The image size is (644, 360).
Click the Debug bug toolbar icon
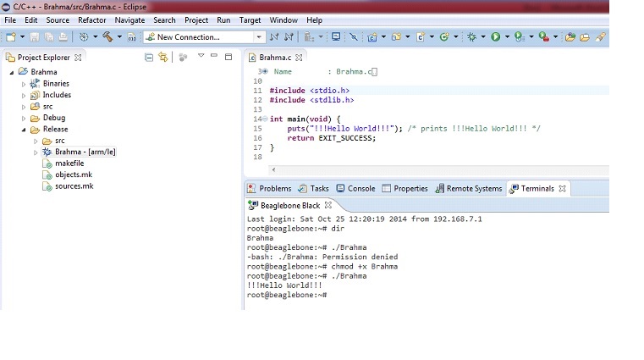tap(471, 37)
